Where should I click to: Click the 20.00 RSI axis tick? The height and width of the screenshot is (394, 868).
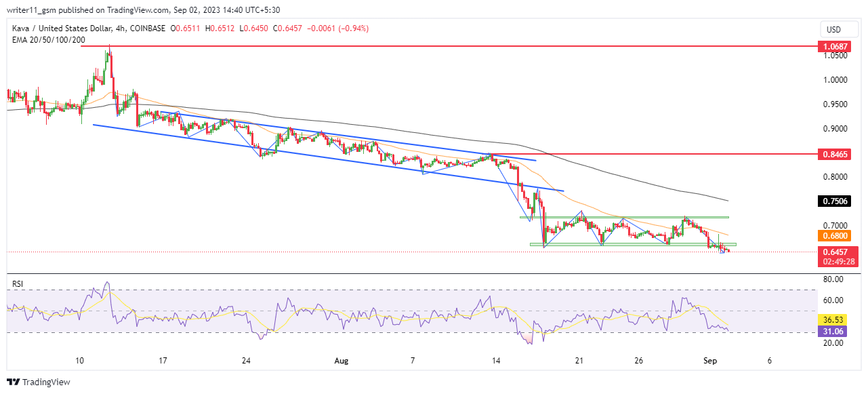pos(833,343)
